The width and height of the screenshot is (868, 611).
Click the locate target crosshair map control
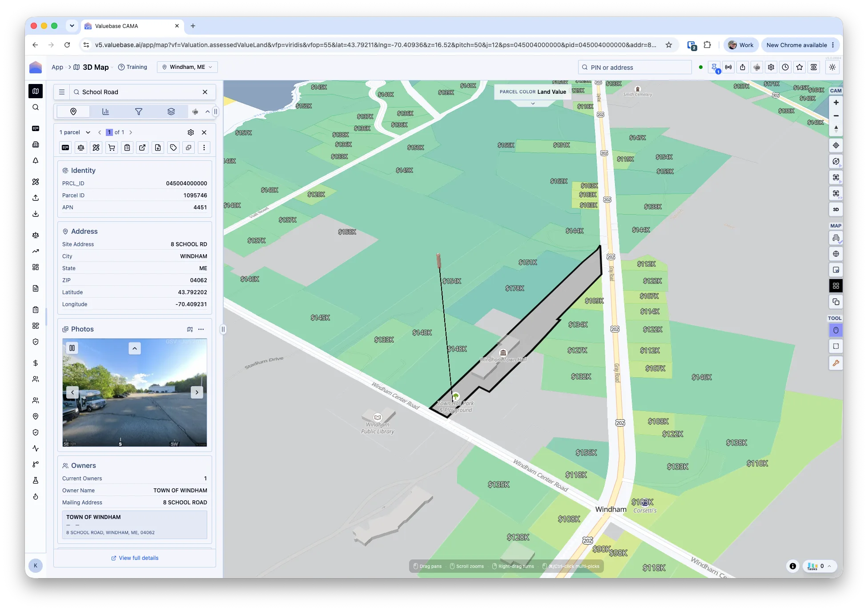point(836,145)
